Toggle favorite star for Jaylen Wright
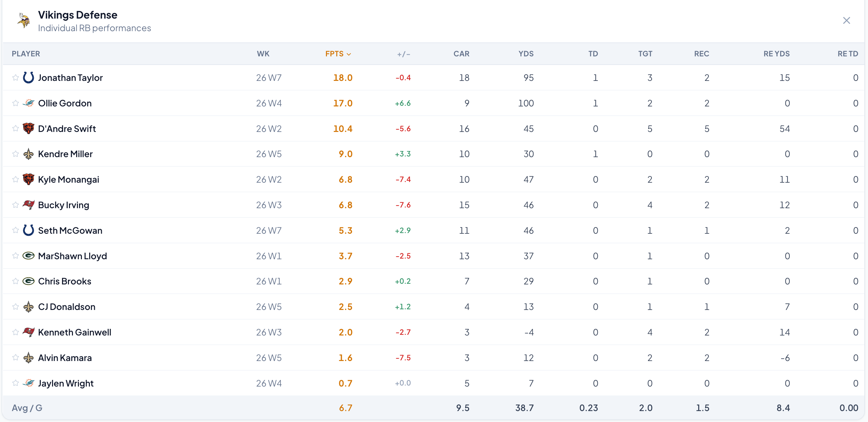868x422 pixels. pyautogui.click(x=15, y=383)
